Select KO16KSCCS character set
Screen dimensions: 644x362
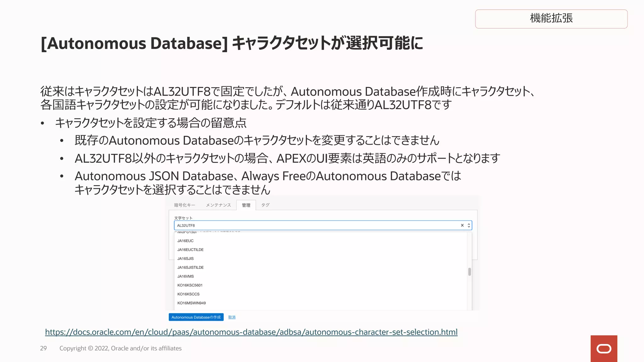pyautogui.click(x=320, y=294)
